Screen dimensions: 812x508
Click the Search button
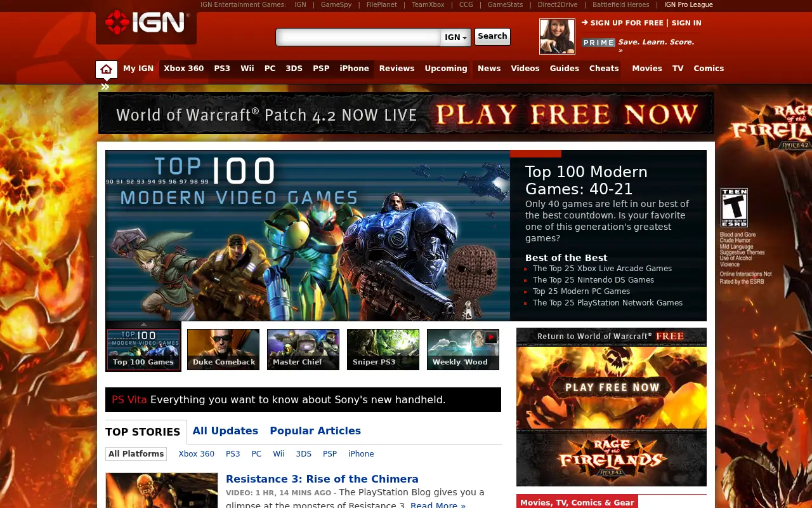coord(492,37)
